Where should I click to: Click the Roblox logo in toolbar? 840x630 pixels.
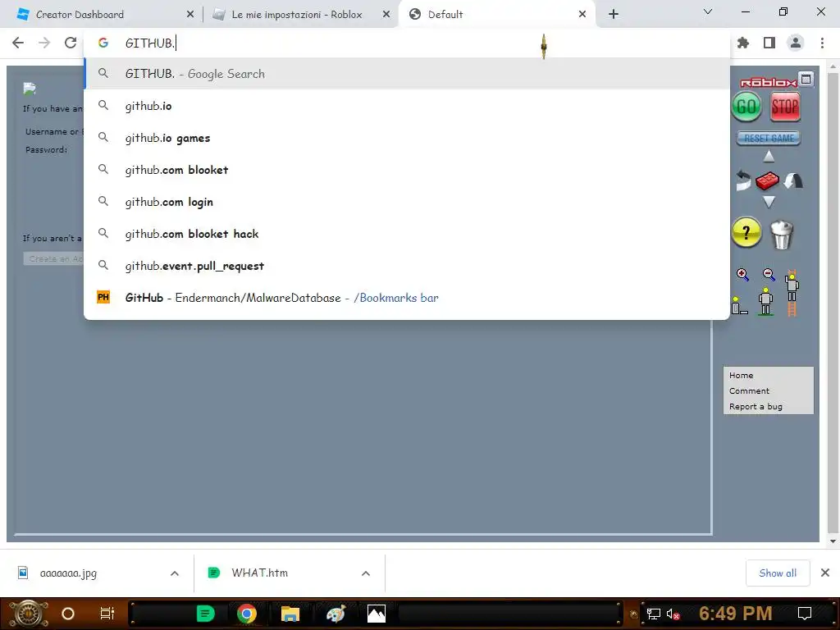(x=768, y=82)
